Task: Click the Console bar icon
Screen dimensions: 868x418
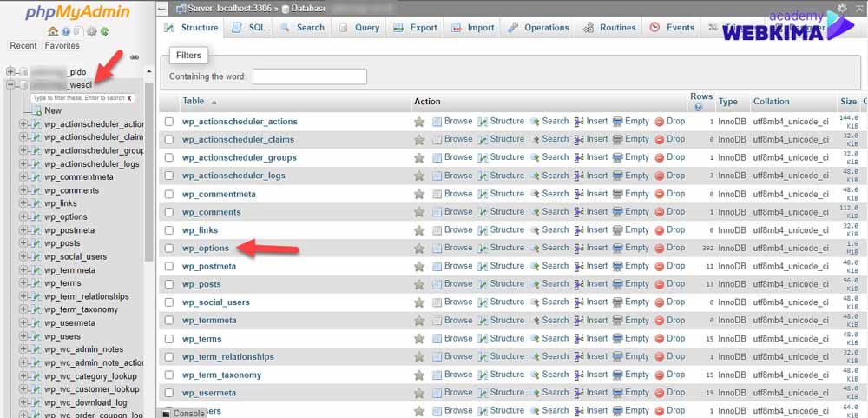Action: (166, 414)
